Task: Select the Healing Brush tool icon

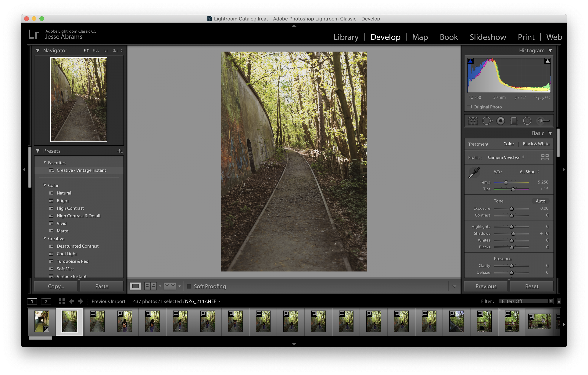Action: click(x=488, y=121)
